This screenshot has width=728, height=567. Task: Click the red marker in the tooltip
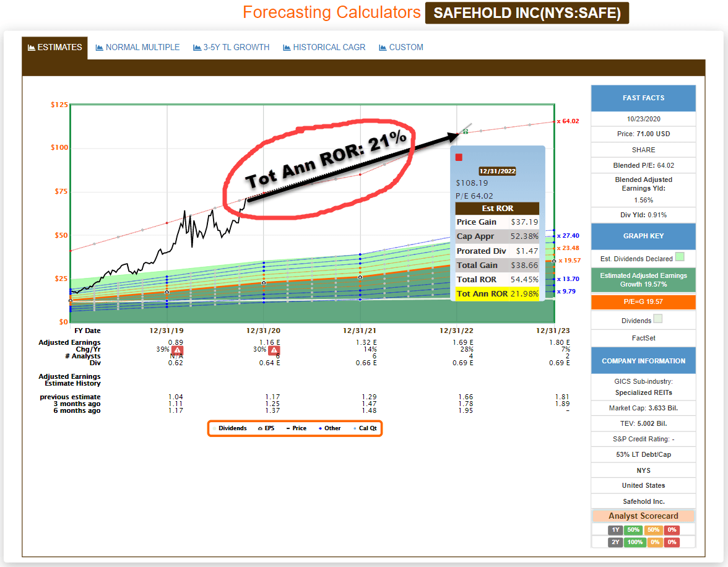(459, 157)
